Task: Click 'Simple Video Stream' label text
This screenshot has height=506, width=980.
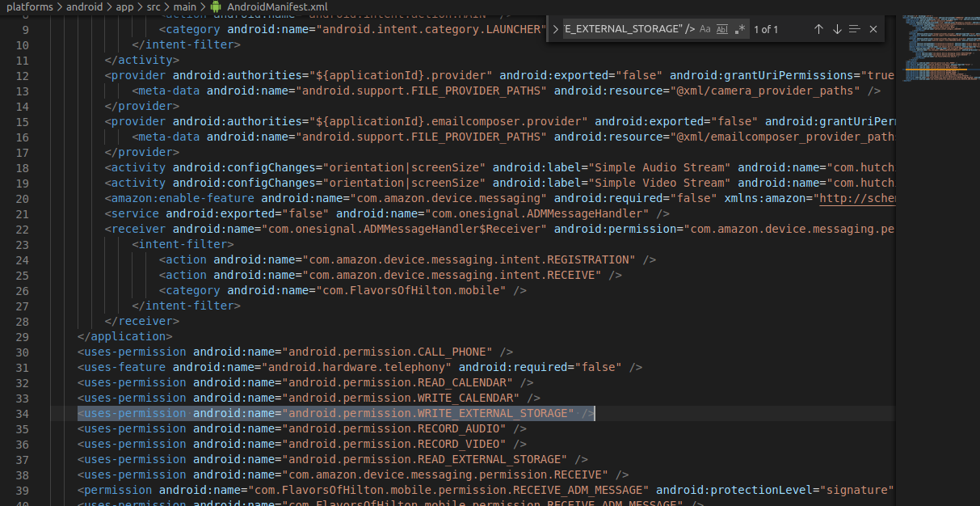Action: click(x=659, y=183)
